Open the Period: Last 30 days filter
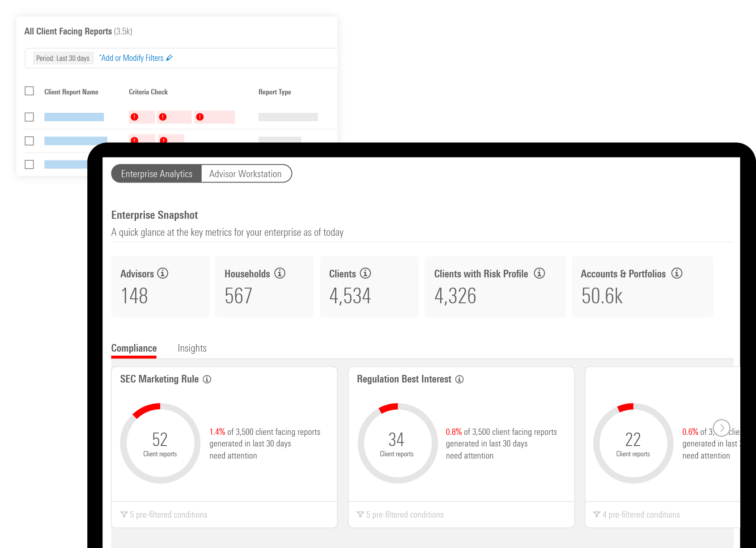This screenshot has height=548, width=756. [x=63, y=58]
